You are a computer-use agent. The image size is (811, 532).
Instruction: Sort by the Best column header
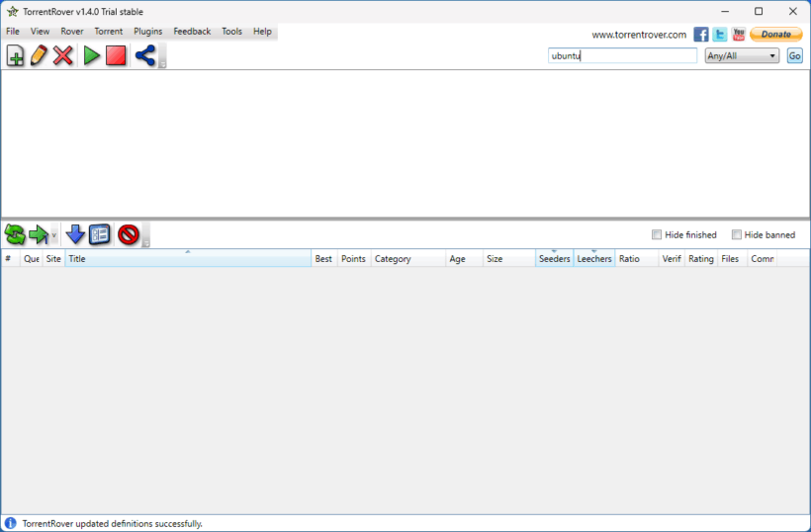pyautogui.click(x=324, y=258)
